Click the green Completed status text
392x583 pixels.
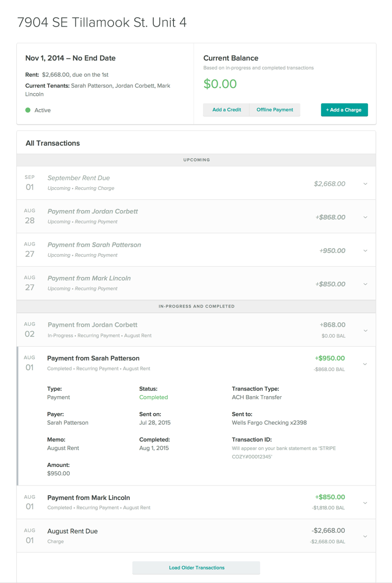(154, 397)
